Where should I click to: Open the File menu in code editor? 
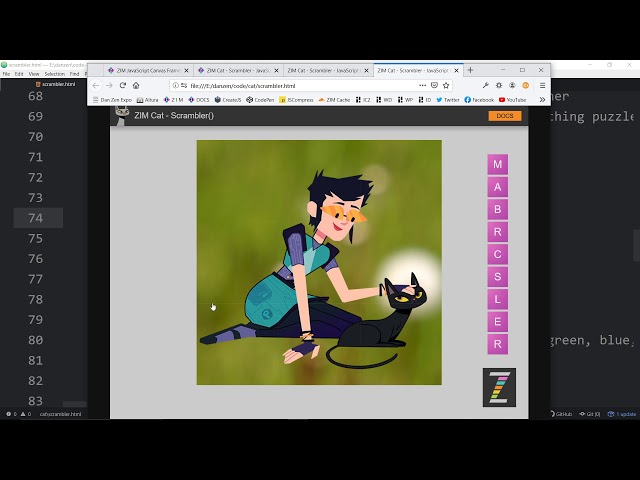tap(6, 74)
